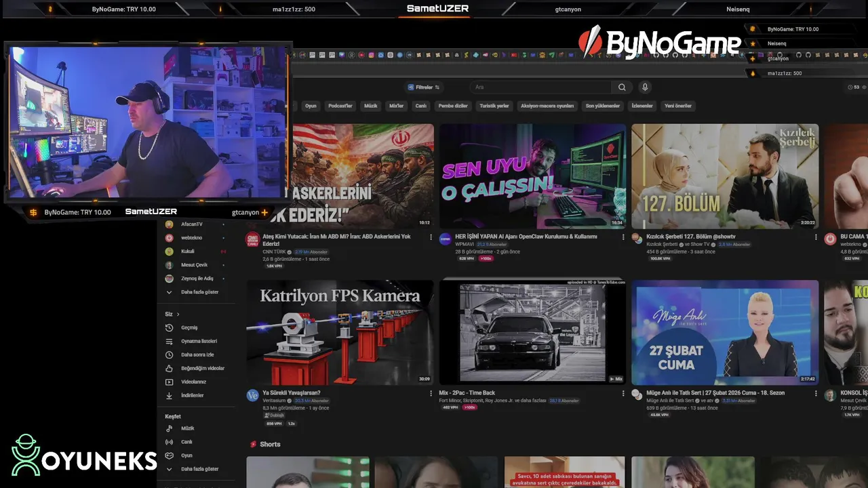Open Veritasium channel avatar
Screen dimensions: 868x488
[252, 395]
